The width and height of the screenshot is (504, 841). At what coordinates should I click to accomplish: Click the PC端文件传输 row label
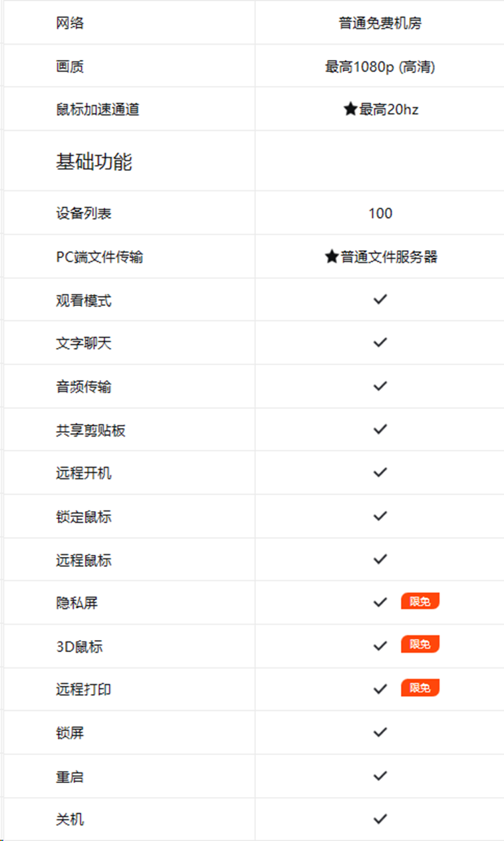pyautogui.click(x=100, y=257)
